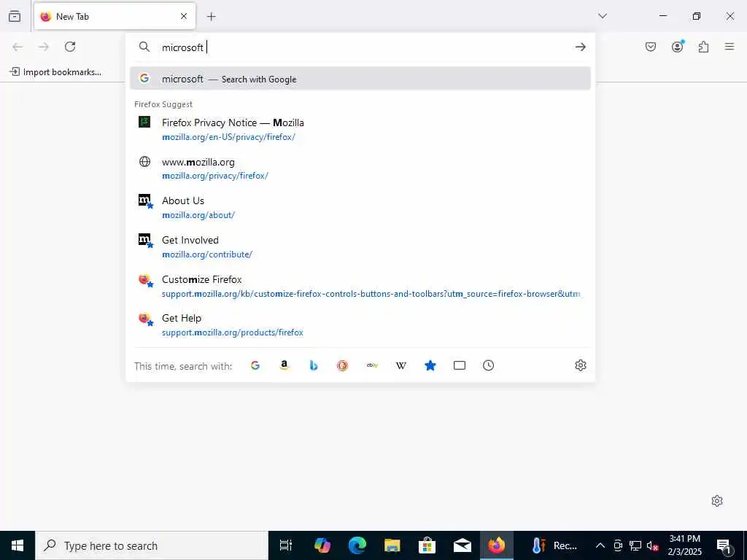The image size is (747, 560).
Task: Show hidden system tray icons chevron
Action: click(x=600, y=545)
